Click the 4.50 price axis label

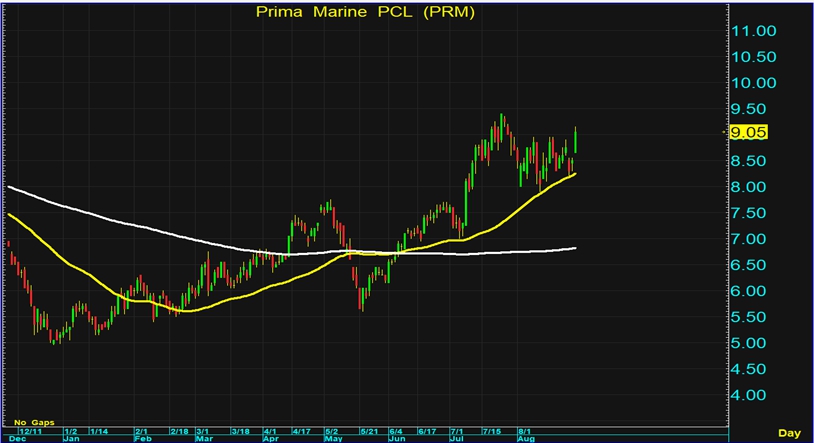point(748,369)
